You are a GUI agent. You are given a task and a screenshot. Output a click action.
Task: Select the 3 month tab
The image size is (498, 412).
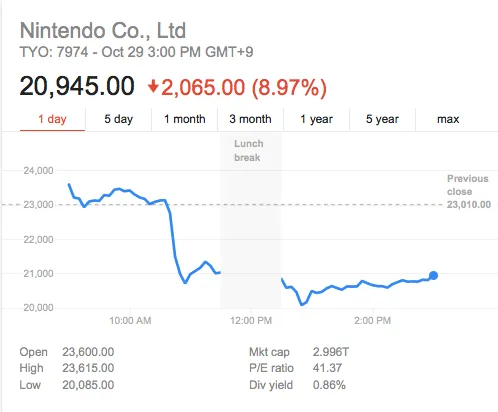click(x=250, y=119)
